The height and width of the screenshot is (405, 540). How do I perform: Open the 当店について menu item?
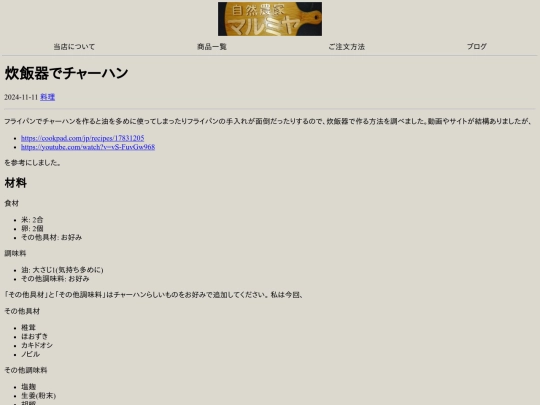(74, 46)
